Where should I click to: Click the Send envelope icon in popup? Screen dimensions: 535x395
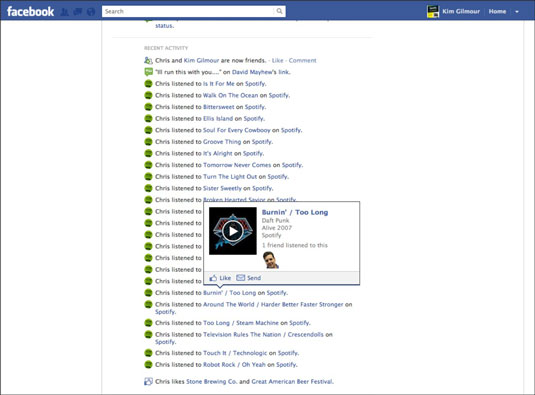point(241,278)
